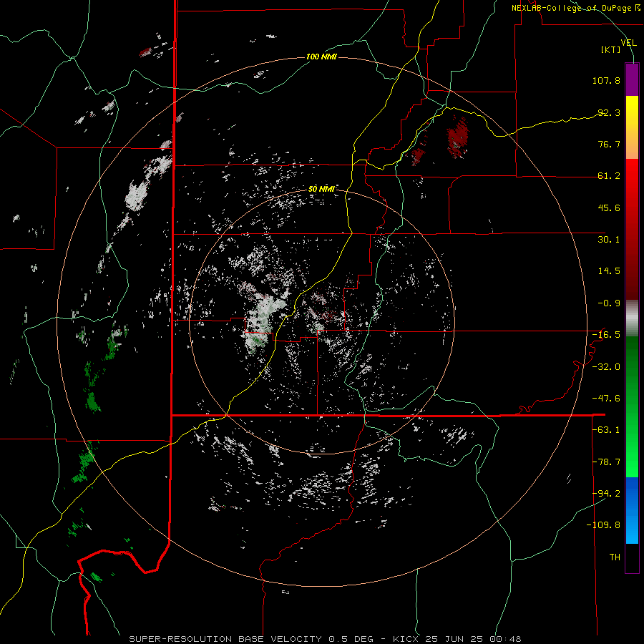
Task: Select the 14.5 scale value
Action: (609, 271)
